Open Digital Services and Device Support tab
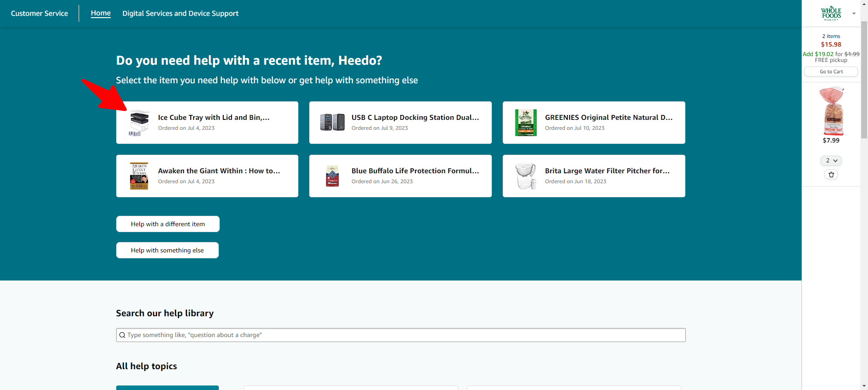The height and width of the screenshot is (390, 868). [x=180, y=13]
